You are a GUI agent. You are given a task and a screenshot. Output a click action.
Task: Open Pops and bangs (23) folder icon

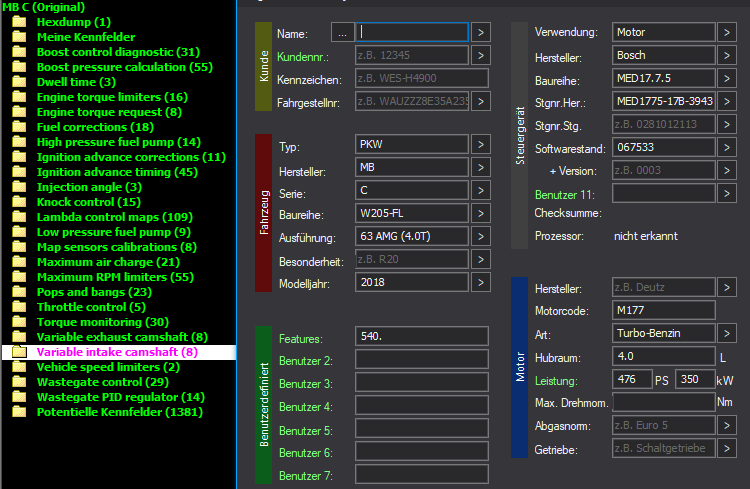[19, 292]
